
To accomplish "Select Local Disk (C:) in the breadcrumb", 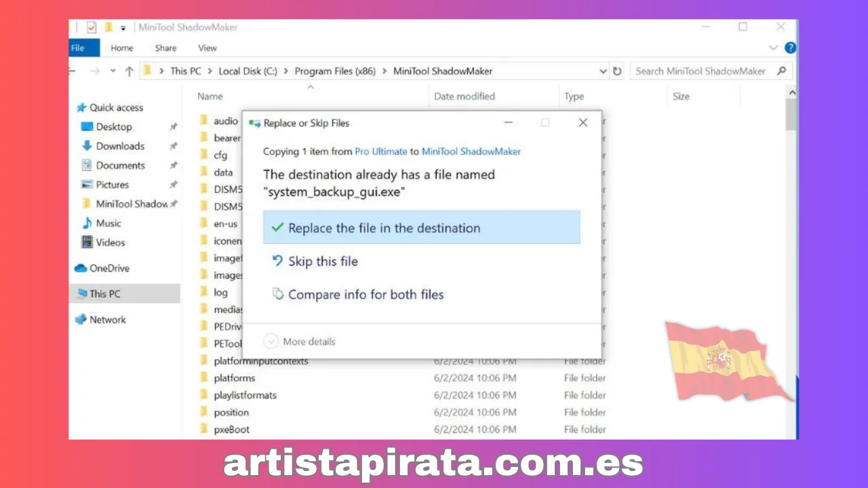I will click(248, 71).
